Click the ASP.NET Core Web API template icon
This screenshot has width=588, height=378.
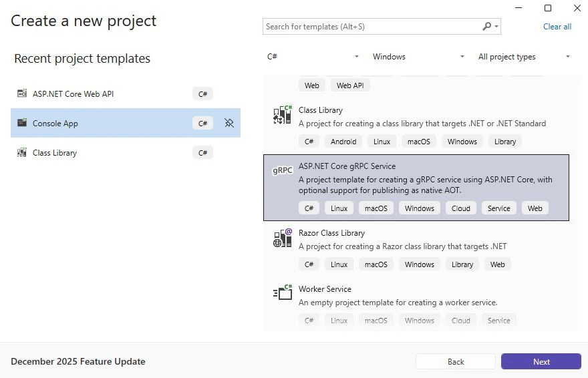pyautogui.click(x=22, y=93)
